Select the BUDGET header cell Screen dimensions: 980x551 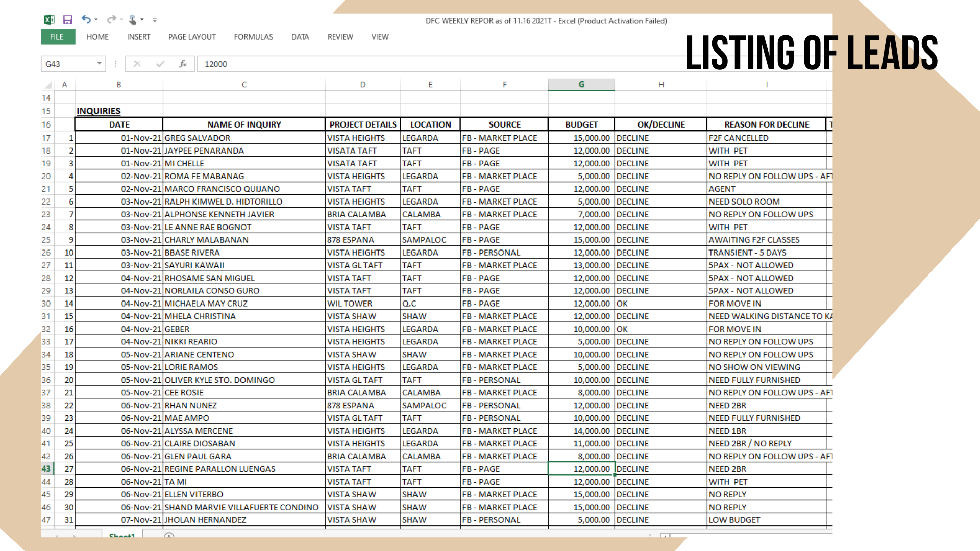click(x=581, y=124)
